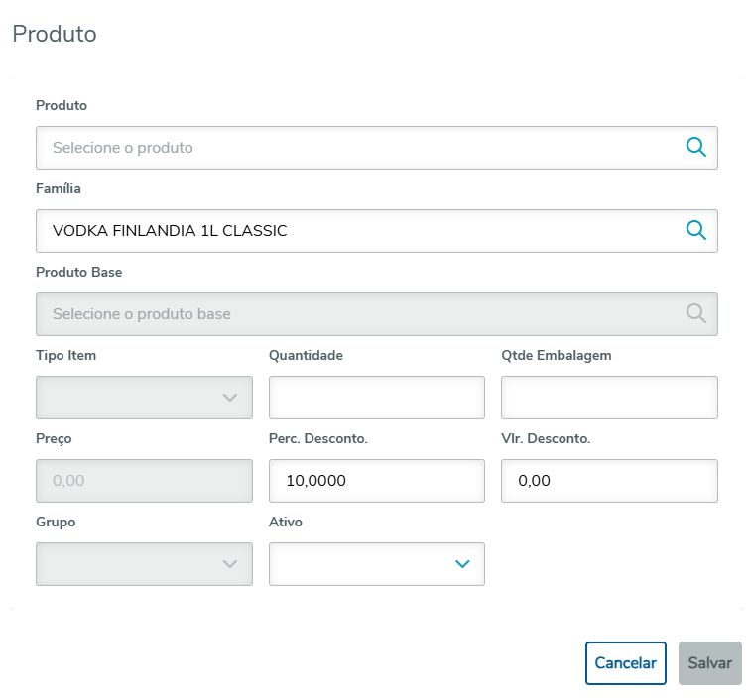Click the Perc. Desconto field with 10,0000
The image size is (749, 700).
(377, 481)
